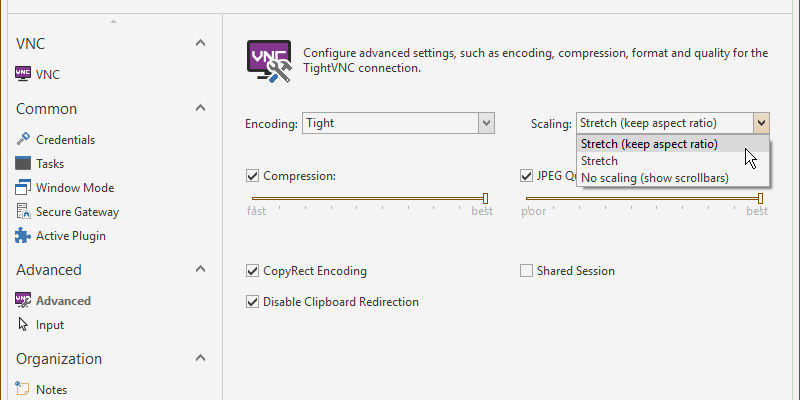Click the Input cursor icon
800x400 pixels.
[x=24, y=324]
